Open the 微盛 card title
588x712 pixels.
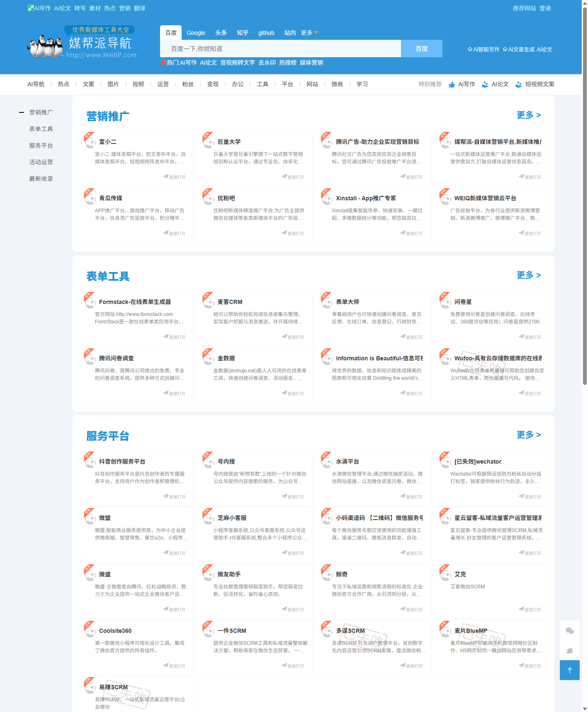pos(105,574)
